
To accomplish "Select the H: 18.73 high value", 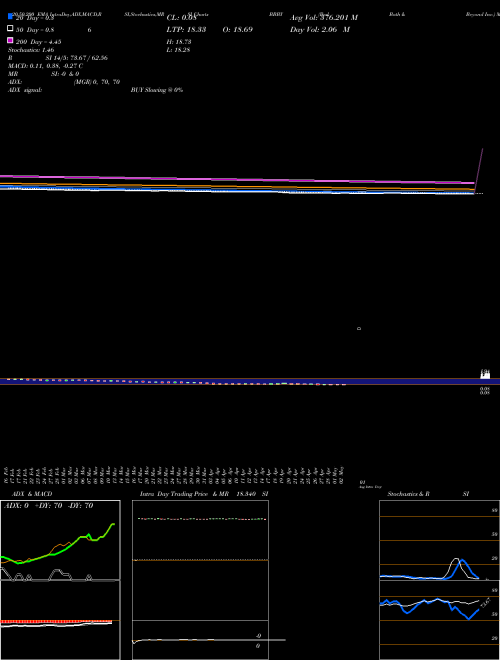I will (x=179, y=42).
